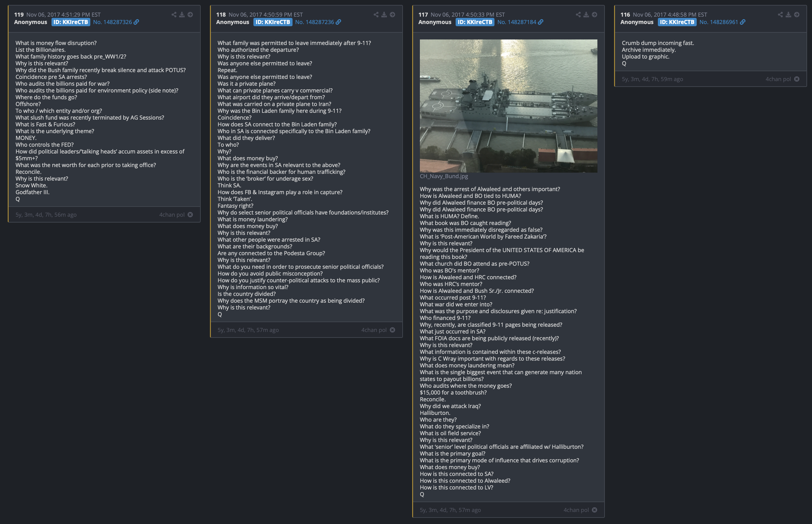Click the line 'Is the country divided?'

[x=247, y=294]
